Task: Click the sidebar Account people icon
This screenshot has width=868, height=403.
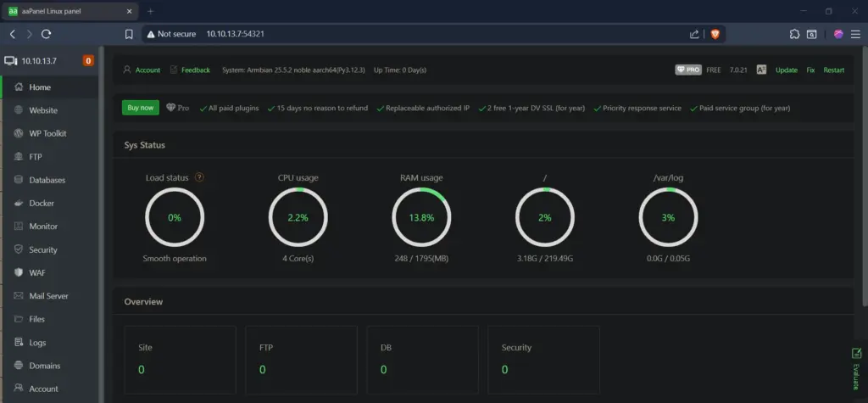Action: (19, 388)
